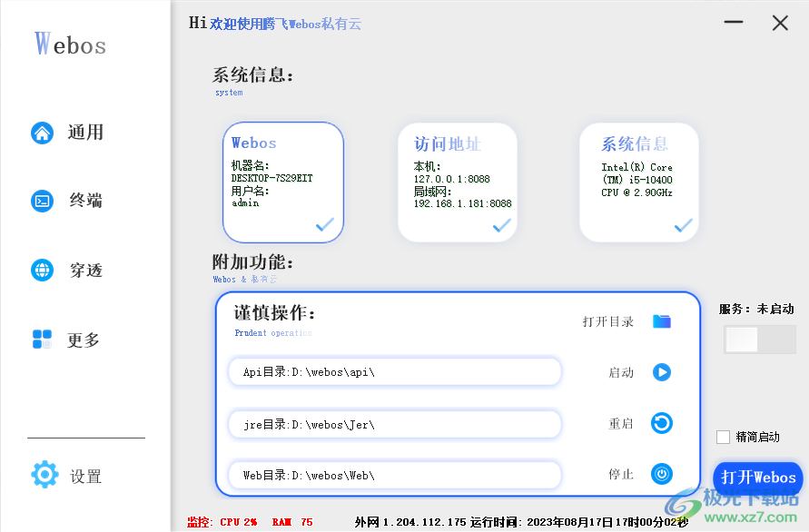Viewport: 809px width, 532px height.
Task: Click the 停止 label
Action: tap(621, 474)
